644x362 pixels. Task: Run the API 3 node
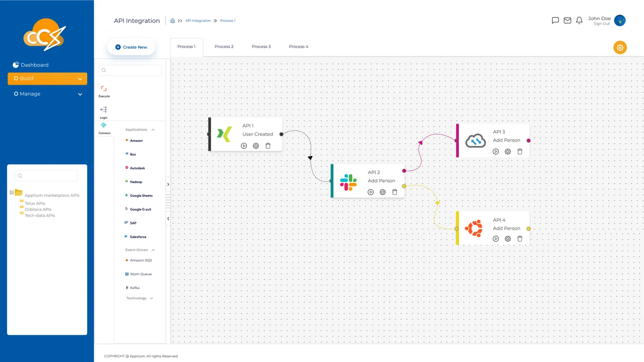tap(496, 152)
